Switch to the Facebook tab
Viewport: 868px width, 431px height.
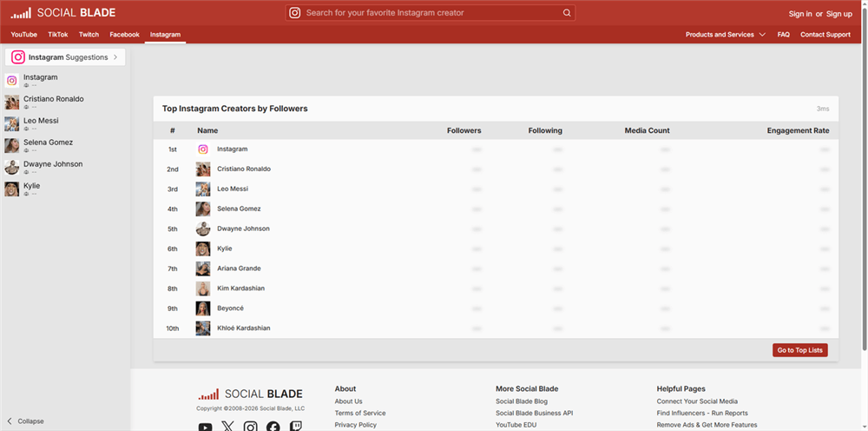click(x=124, y=35)
